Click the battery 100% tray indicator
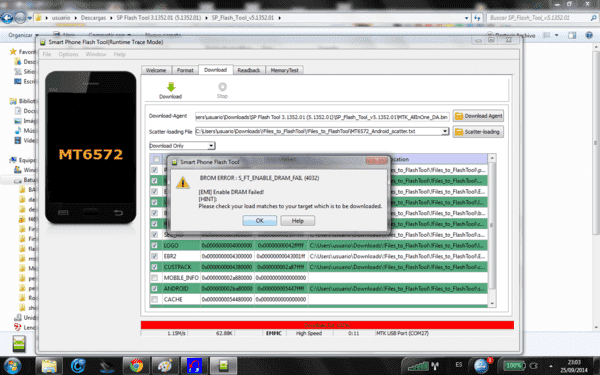The image size is (600, 375). 515,365
